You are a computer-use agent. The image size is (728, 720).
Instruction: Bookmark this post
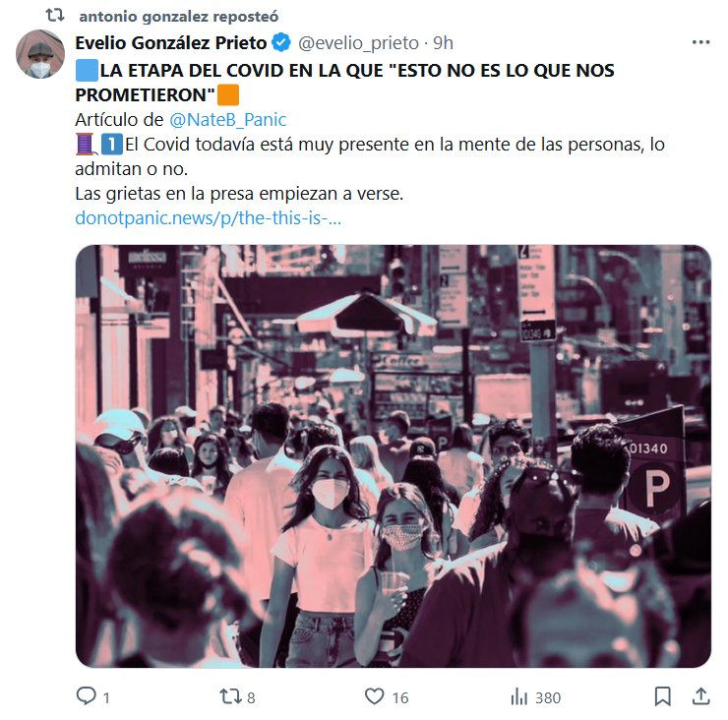tap(662, 696)
